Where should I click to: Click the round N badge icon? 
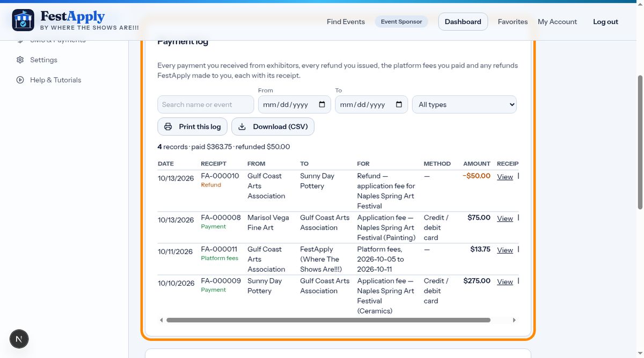(19, 339)
